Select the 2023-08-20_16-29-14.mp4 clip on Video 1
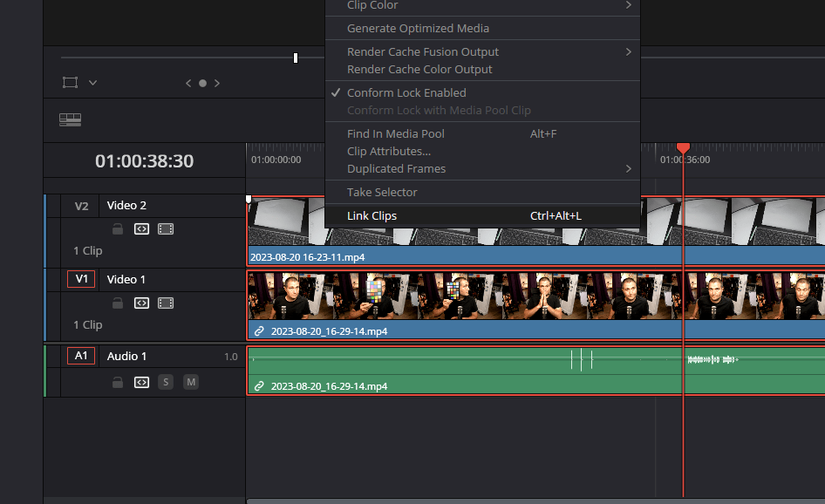 [536, 305]
